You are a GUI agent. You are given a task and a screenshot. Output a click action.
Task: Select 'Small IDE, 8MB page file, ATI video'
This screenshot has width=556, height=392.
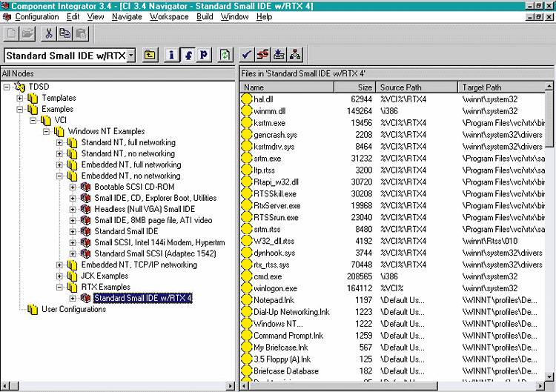tap(153, 221)
